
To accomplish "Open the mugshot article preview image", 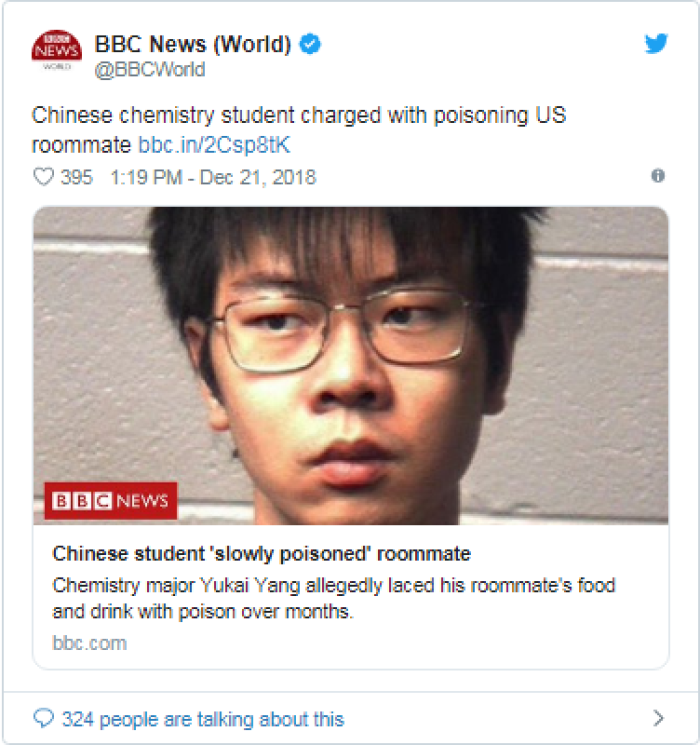I will 351,366.
